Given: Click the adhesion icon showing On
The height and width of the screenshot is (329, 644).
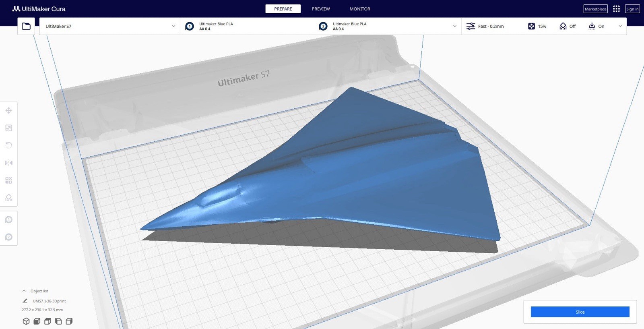Looking at the screenshot, I should pos(592,26).
